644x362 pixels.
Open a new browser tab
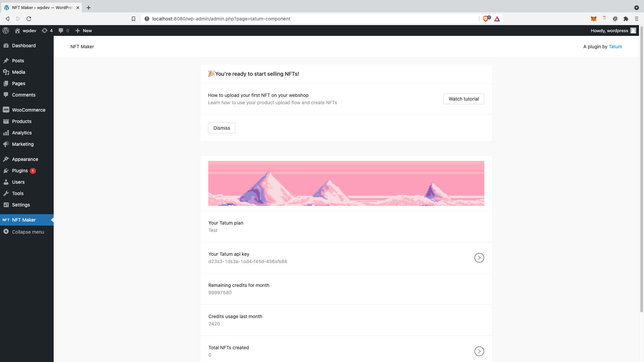[89, 8]
